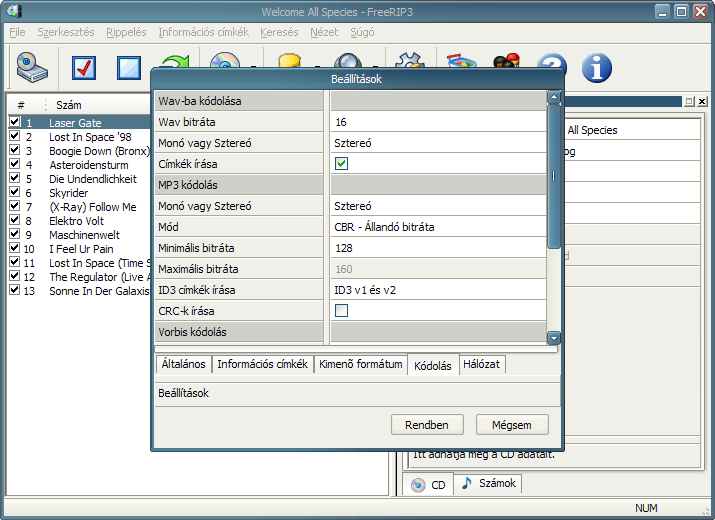Click the deselect all tracks blank square icon

coord(129,68)
